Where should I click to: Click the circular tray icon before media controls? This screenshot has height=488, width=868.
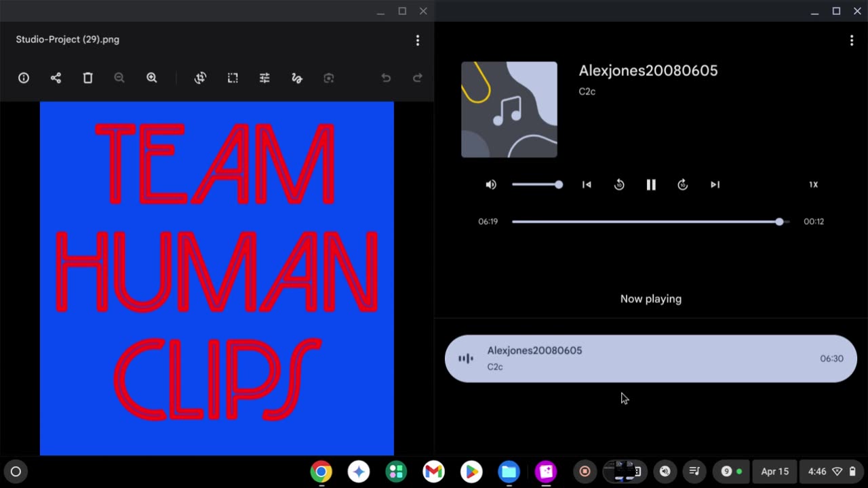tap(665, 472)
